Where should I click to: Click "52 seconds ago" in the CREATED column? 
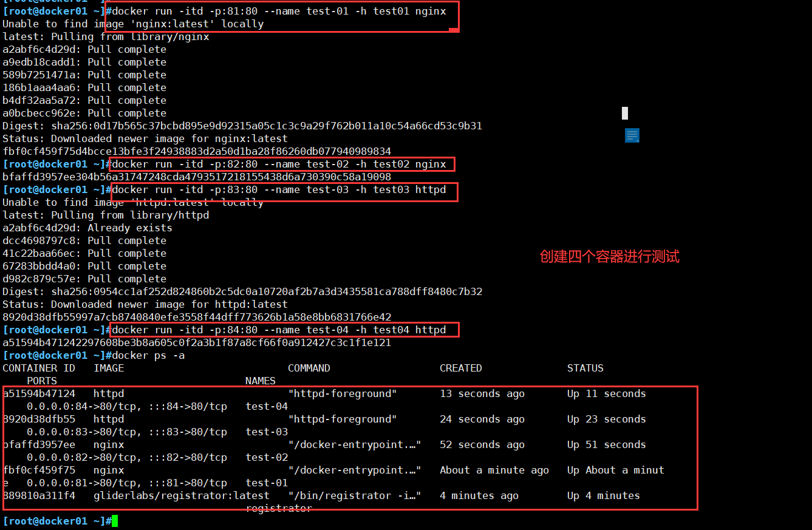[482, 444]
